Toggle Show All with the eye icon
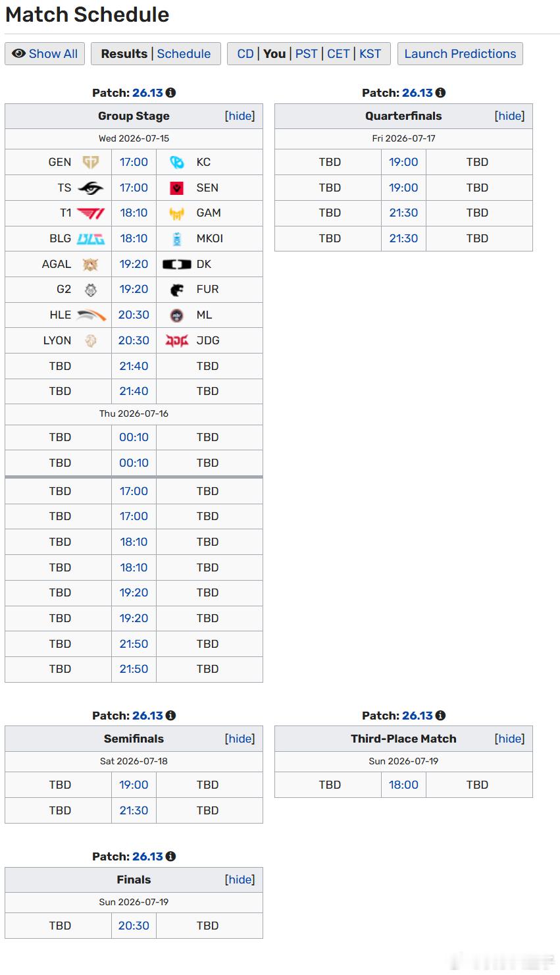This screenshot has height=975, width=560. 45,54
